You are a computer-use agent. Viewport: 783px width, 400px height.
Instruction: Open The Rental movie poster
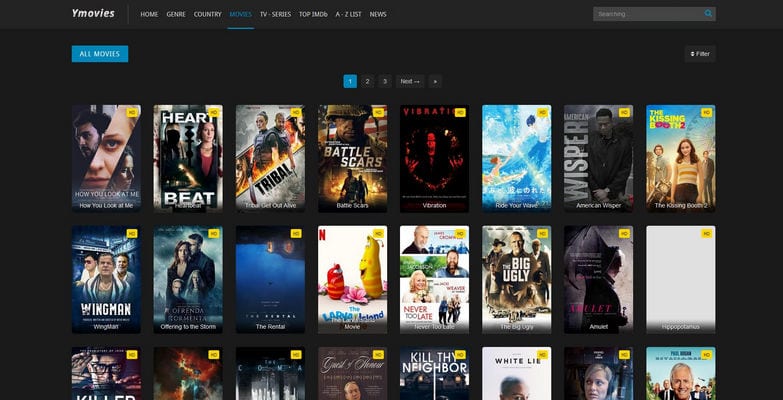pos(270,280)
